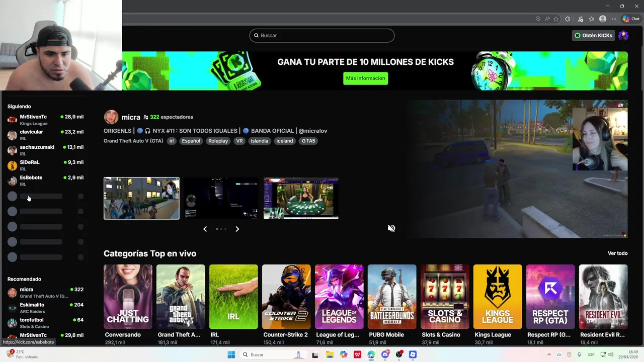Open Eskimalito in Recomendado list

45,308
